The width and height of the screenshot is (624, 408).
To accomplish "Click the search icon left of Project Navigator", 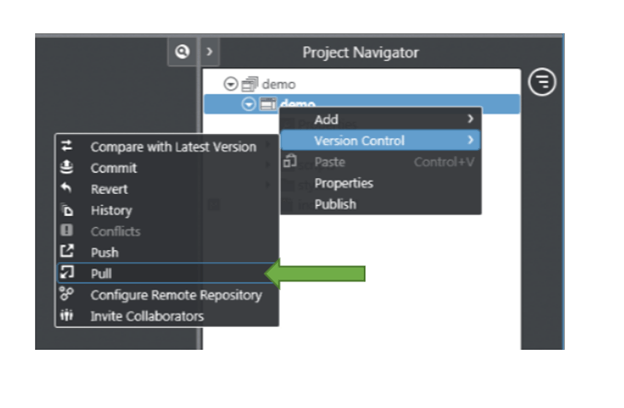I will [182, 52].
